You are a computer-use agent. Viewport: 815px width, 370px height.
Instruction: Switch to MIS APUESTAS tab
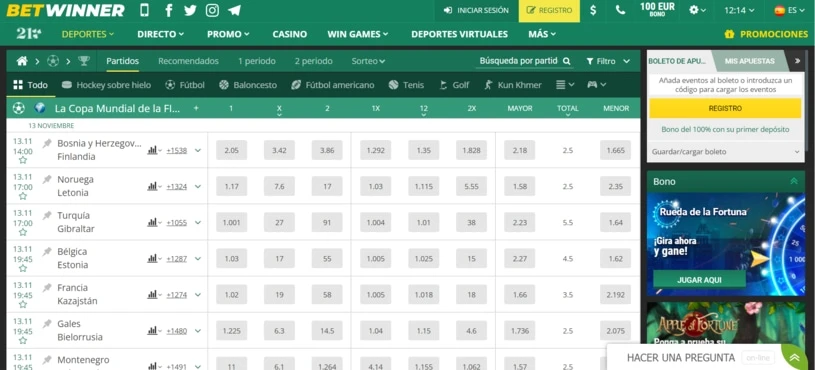[750, 61]
